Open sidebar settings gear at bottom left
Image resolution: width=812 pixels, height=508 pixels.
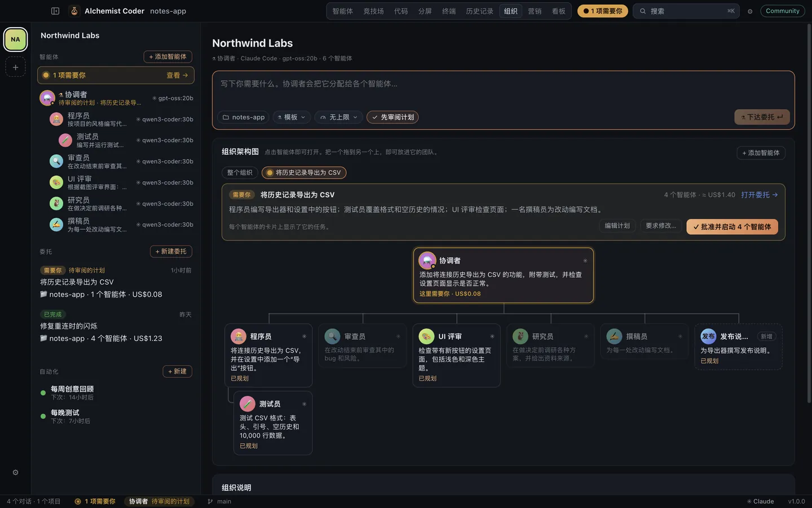click(x=15, y=472)
